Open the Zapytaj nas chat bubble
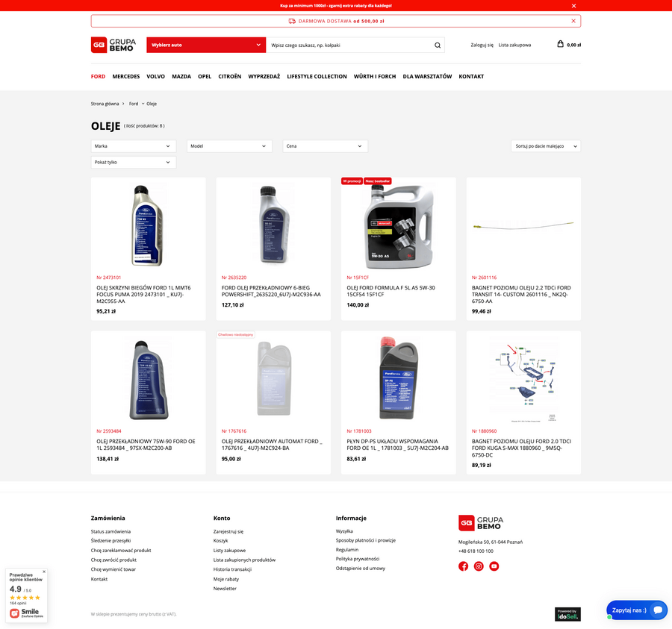This screenshot has width=672, height=629. point(636,610)
